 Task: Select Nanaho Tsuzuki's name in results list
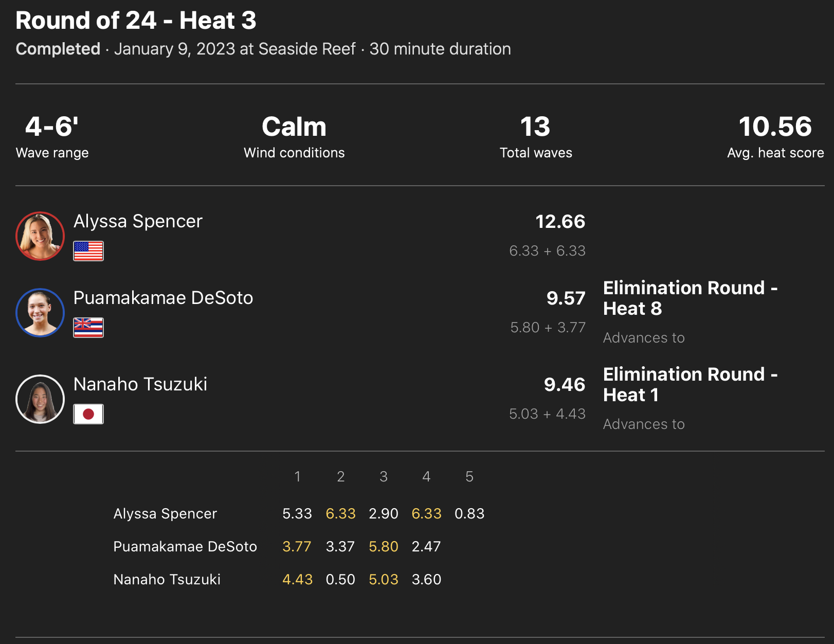pos(140,384)
